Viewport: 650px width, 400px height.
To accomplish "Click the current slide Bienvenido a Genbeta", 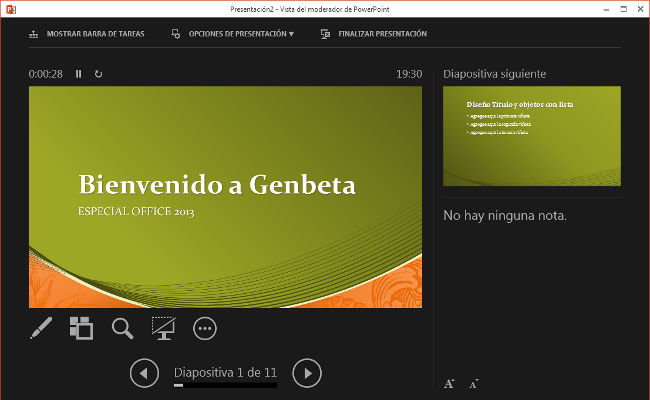I will click(x=226, y=197).
